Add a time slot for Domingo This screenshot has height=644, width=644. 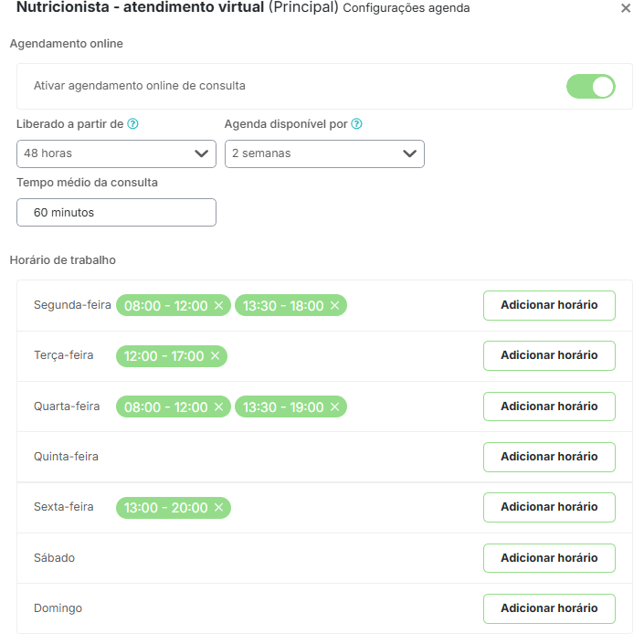coord(549,608)
